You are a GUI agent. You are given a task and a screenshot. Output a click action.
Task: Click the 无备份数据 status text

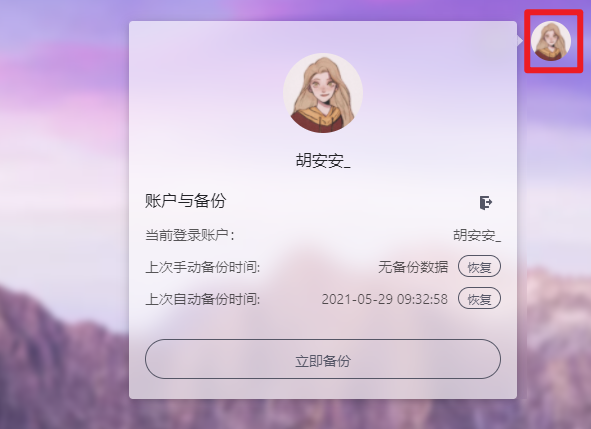413,267
